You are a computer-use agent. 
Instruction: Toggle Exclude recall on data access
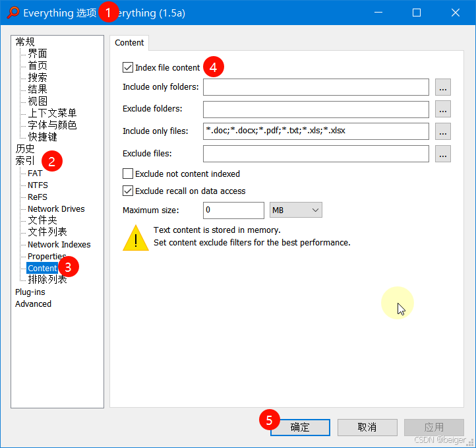point(128,191)
